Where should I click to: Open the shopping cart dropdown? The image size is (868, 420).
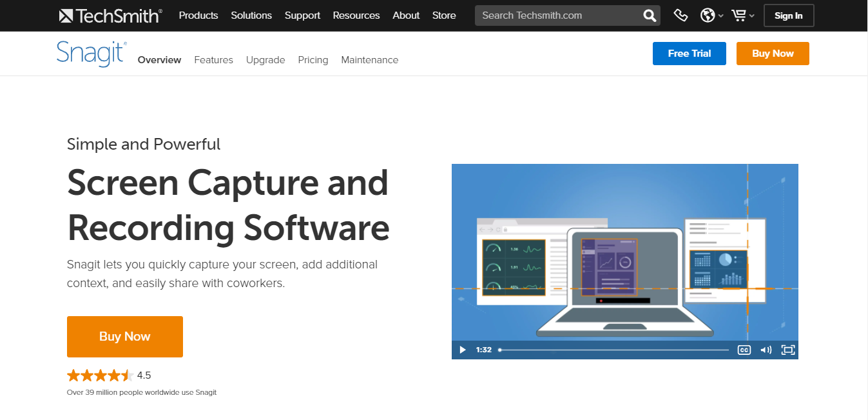point(743,15)
